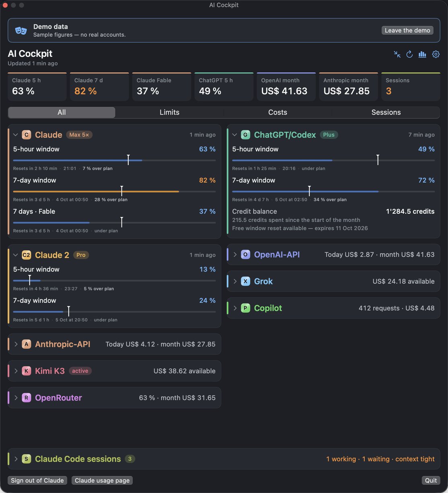448x493 pixels.
Task: Click 'US$ 24.18 available' Grok value
Action: [x=403, y=281]
